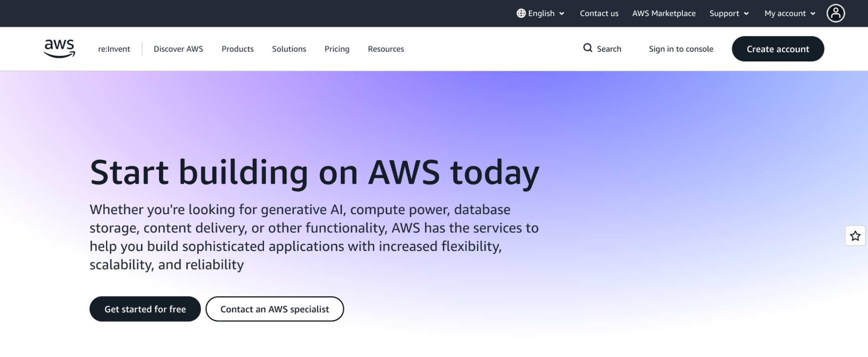Open the AWS Marketplace link
The image size is (868, 357).
click(663, 13)
